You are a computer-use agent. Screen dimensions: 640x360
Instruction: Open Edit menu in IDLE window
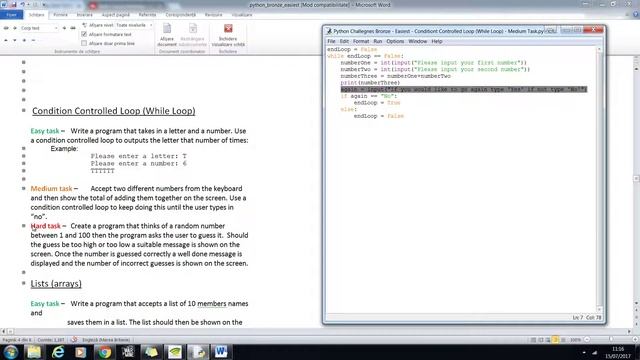pyautogui.click(x=344, y=41)
